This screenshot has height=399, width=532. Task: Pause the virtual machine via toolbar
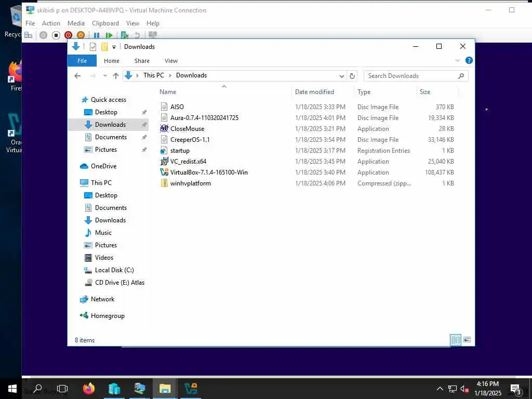click(96, 35)
